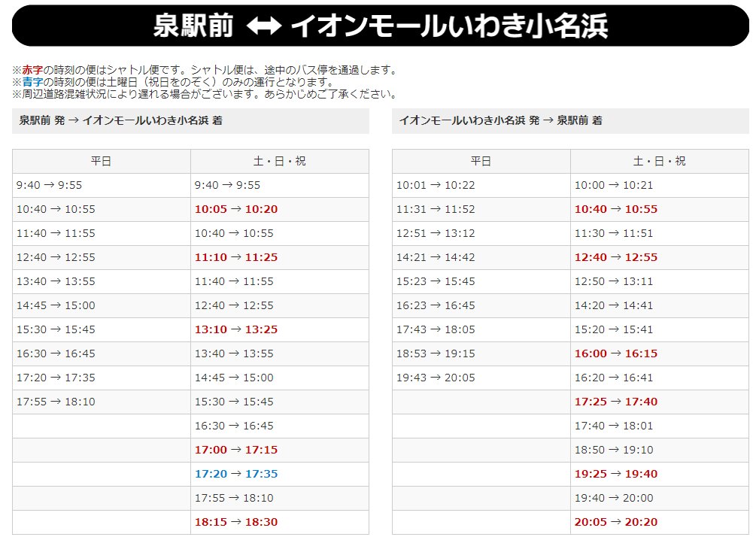756x540 pixels.
Task: Select weekday return 18:53 → 19:15
Action: (436, 354)
